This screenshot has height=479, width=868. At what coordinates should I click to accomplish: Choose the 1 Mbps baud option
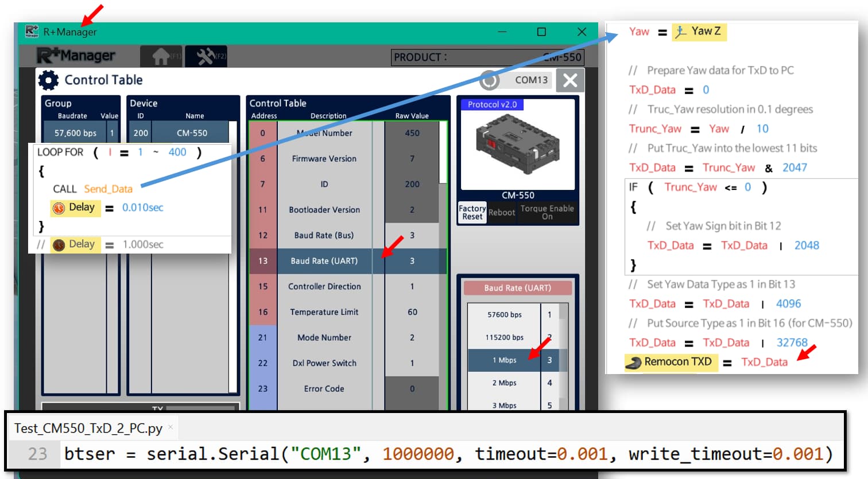[x=514, y=360]
